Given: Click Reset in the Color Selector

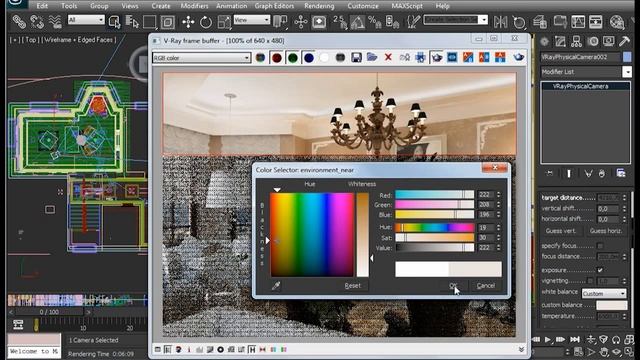Looking at the screenshot, I should tap(352, 286).
